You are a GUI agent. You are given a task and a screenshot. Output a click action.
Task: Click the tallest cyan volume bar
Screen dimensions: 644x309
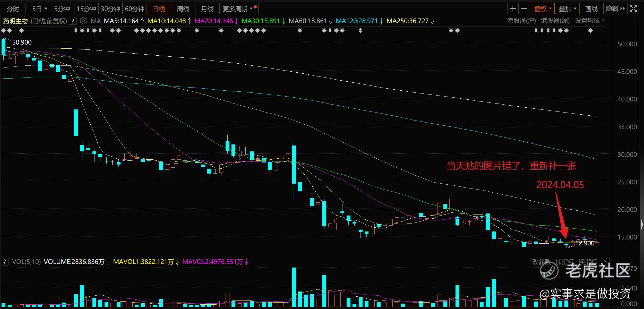coord(294,287)
